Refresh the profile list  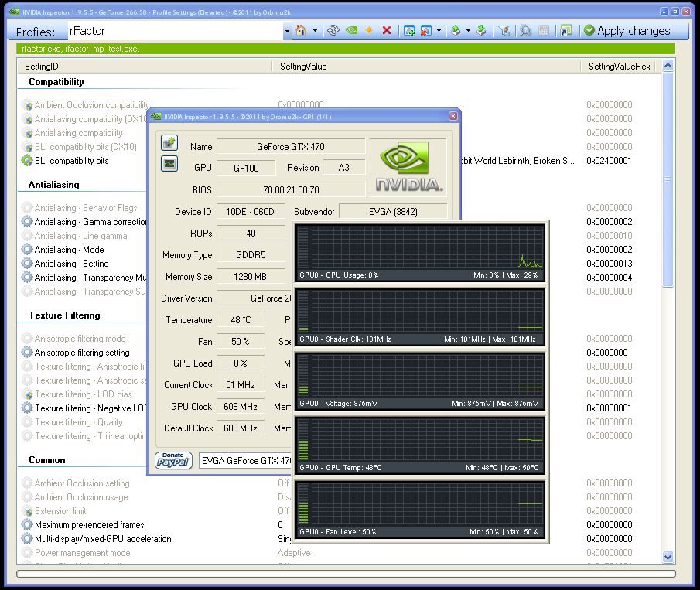coord(332,30)
